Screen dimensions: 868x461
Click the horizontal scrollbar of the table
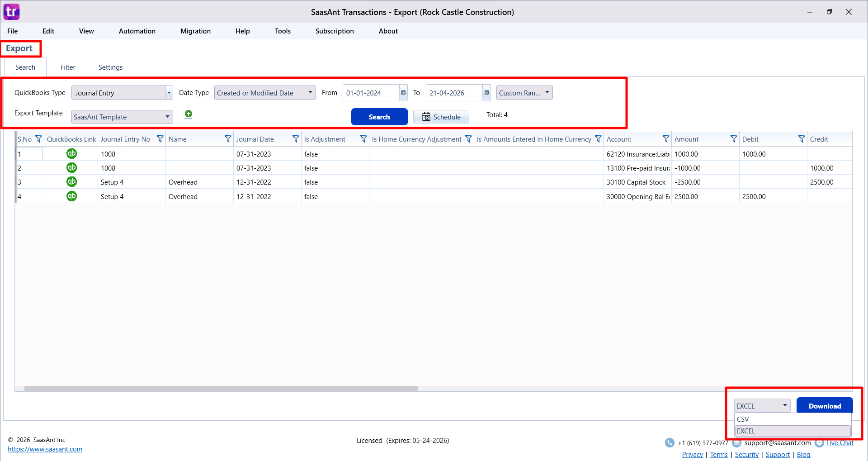tap(221, 389)
